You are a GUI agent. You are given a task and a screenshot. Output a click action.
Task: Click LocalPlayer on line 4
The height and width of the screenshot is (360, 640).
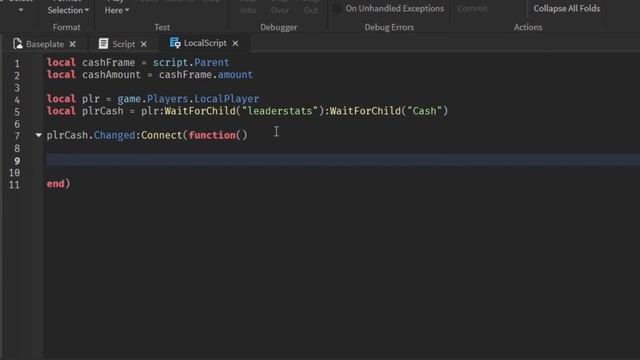pos(227,99)
